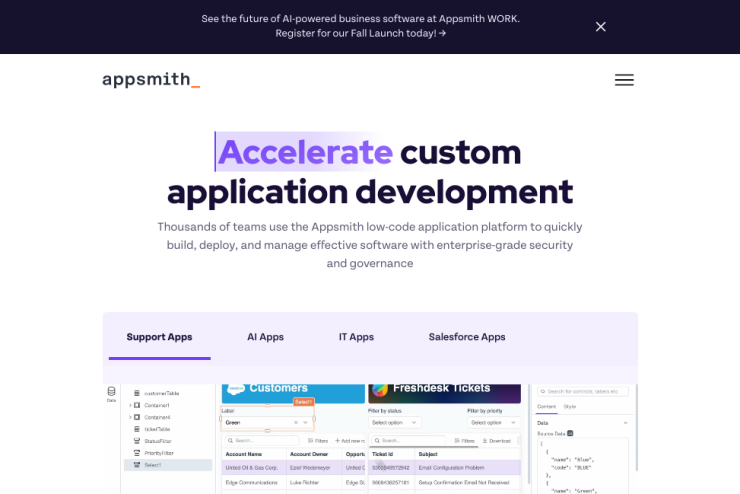
Task: Switch to the Support Apps tab
Action: 160,337
